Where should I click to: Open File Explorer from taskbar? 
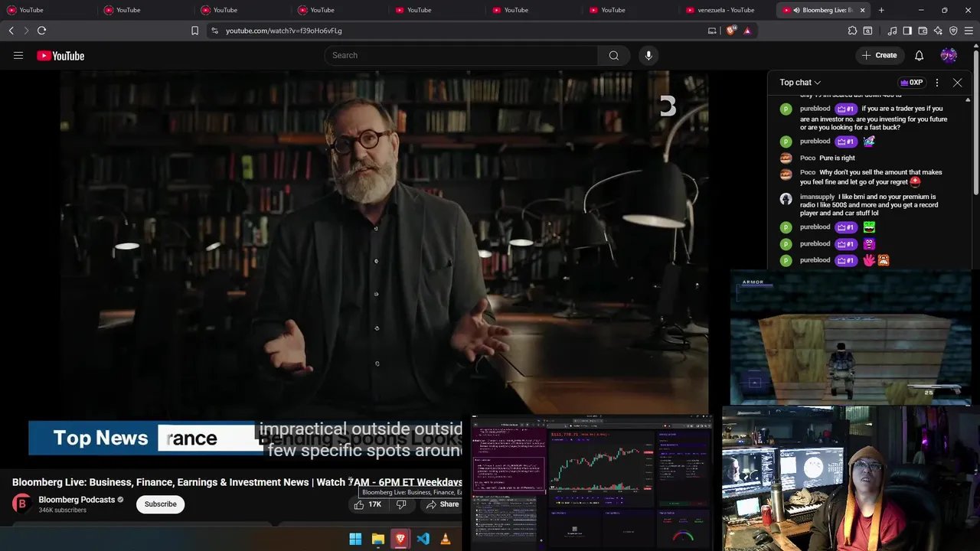pos(377,539)
